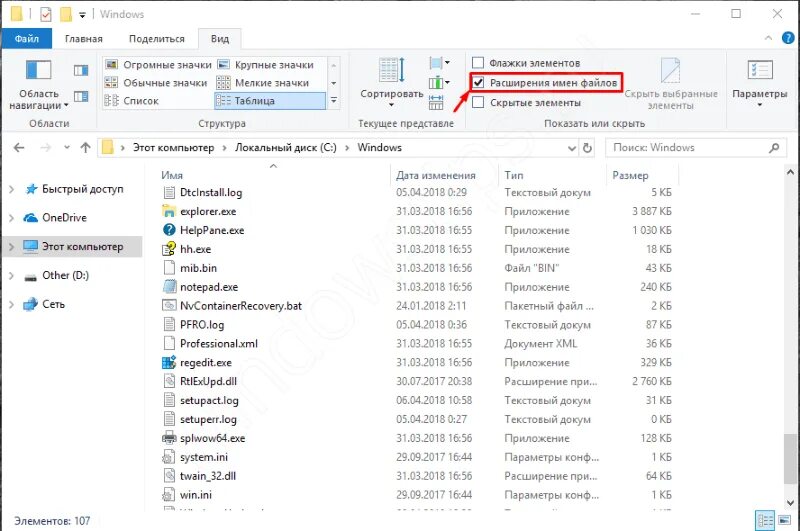Select DtcInstall.log file
800x531 pixels.
[211, 192]
